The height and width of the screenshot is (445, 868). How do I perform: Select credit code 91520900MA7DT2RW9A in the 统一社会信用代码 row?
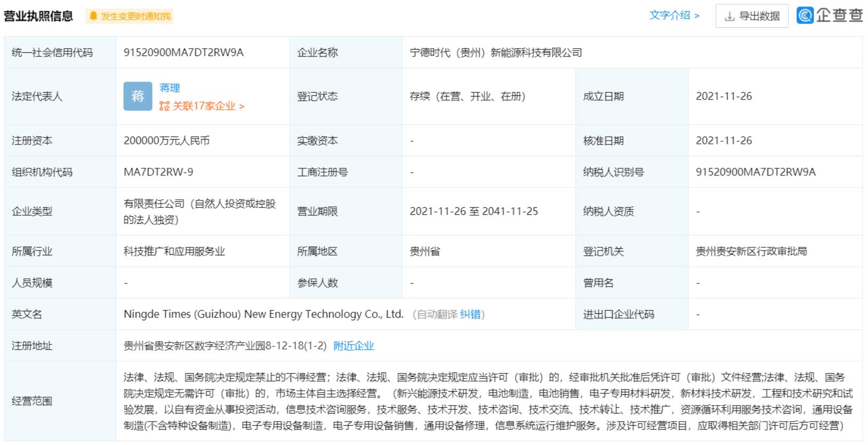[183, 52]
